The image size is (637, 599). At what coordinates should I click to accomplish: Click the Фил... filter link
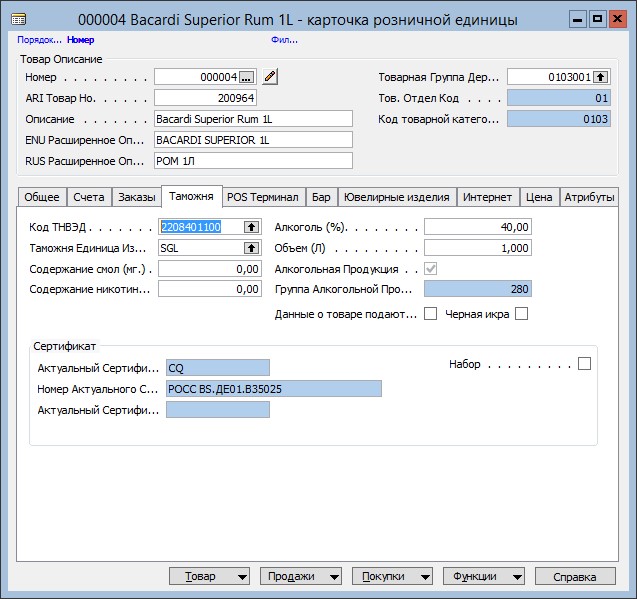pos(284,40)
